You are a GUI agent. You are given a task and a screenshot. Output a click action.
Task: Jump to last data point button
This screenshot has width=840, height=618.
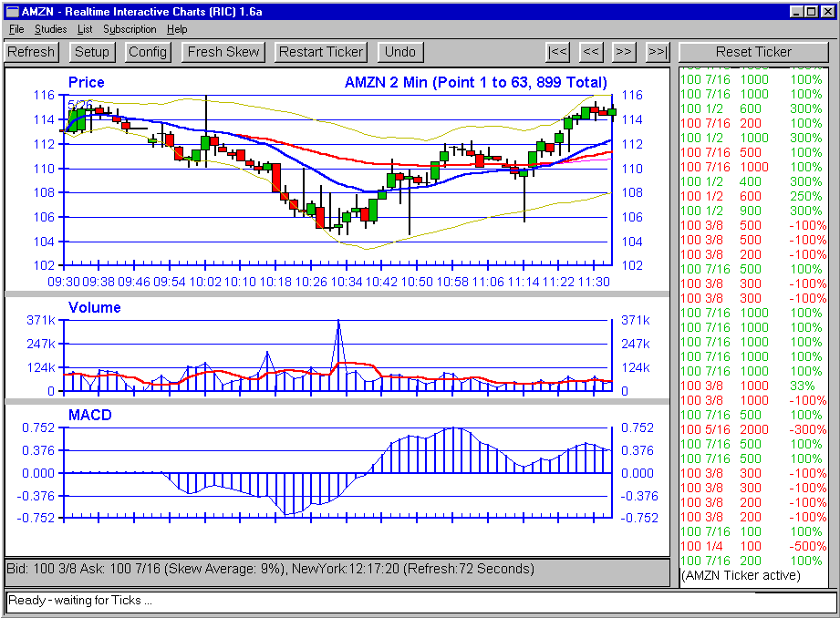(658, 52)
